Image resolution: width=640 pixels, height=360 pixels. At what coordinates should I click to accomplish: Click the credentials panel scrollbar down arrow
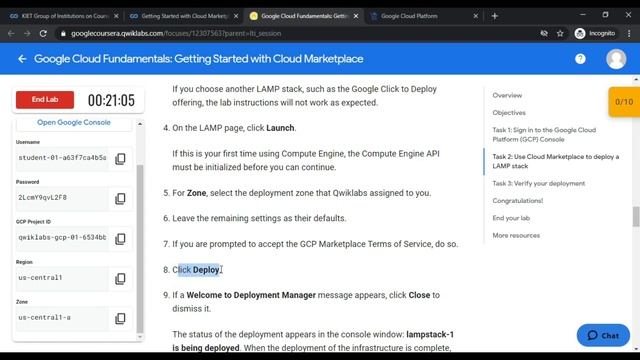140,337
